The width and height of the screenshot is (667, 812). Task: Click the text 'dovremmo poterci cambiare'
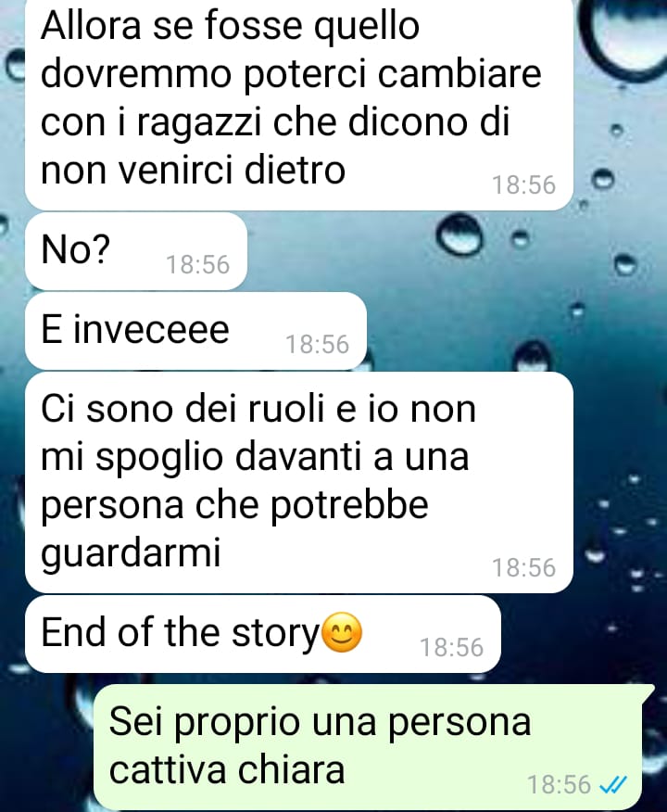point(291,74)
